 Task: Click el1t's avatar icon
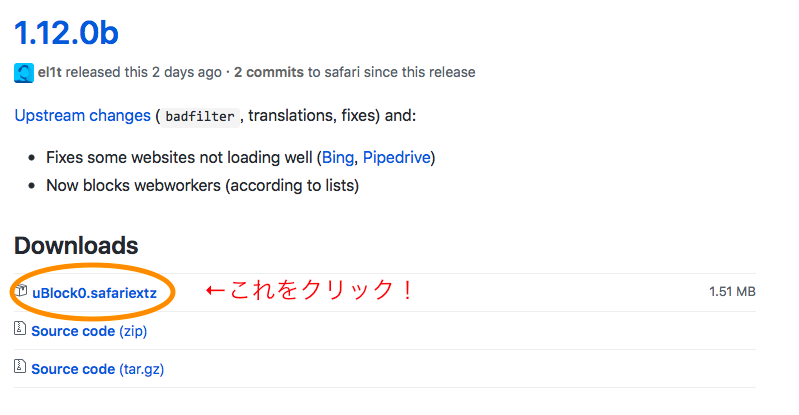(x=23, y=73)
